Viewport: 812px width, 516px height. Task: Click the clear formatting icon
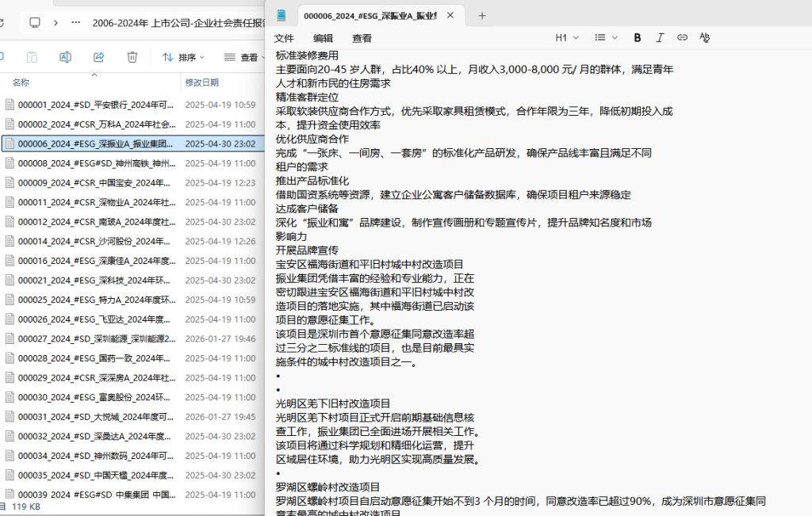click(x=704, y=37)
